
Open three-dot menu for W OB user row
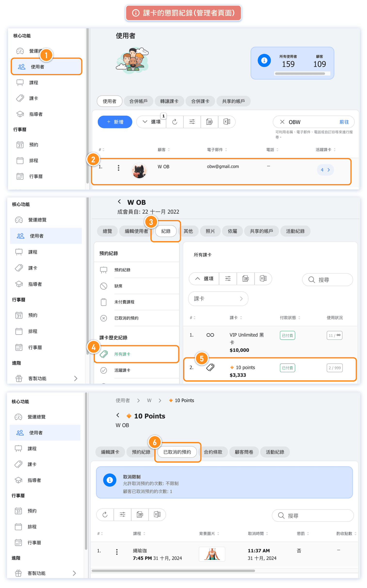[118, 168]
